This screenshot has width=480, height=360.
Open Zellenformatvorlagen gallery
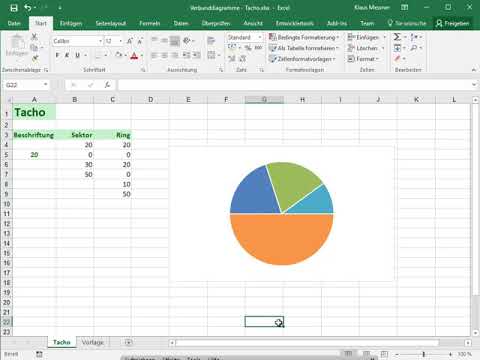(x=302, y=59)
